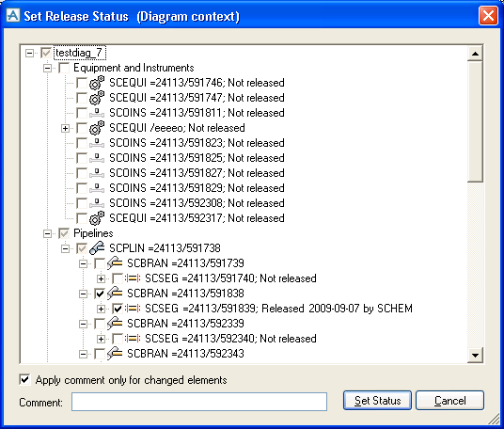Image resolution: width=504 pixels, height=429 pixels.
Task: Click the application icon in title bar
Action: [x=13, y=15]
